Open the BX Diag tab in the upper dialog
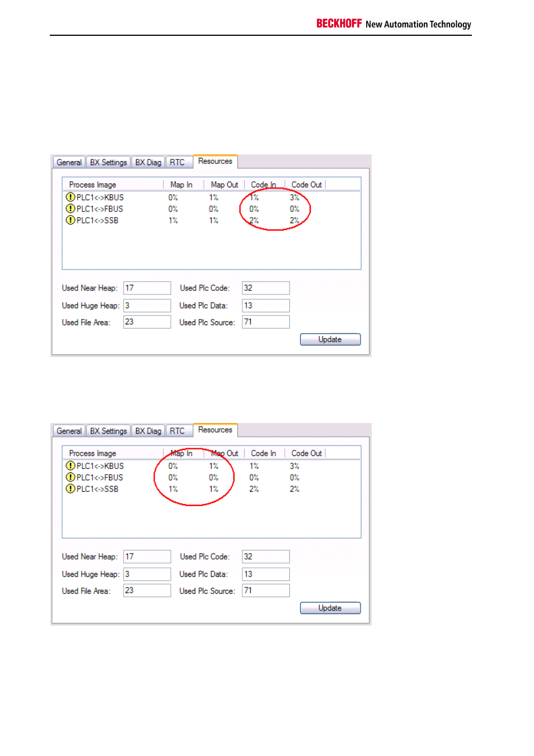 click(148, 162)
